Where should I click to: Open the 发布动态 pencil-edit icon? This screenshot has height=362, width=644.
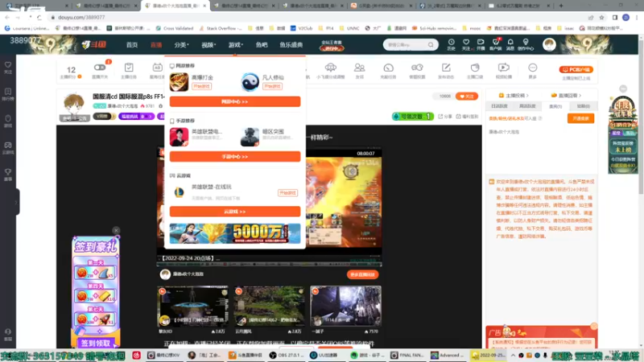tap(446, 70)
